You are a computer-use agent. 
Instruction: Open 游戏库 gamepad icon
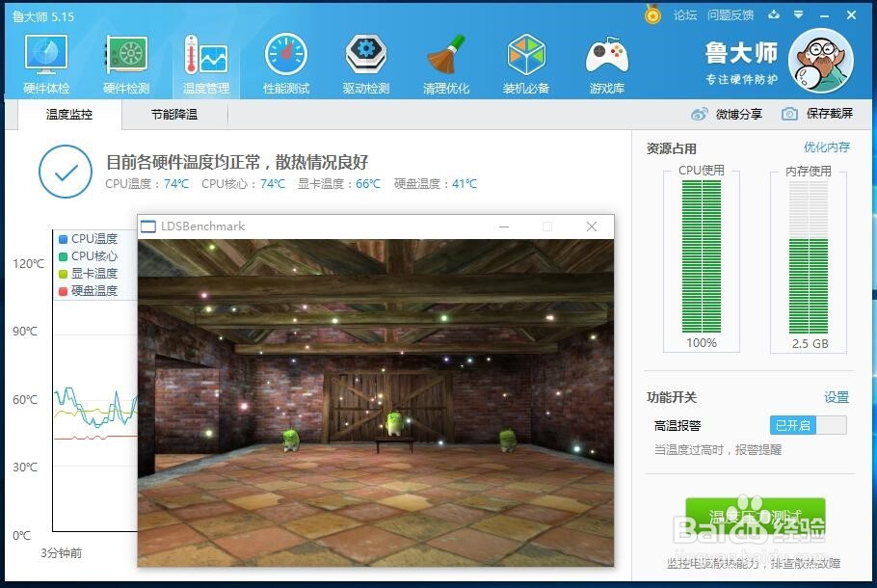tap(607, 63)
